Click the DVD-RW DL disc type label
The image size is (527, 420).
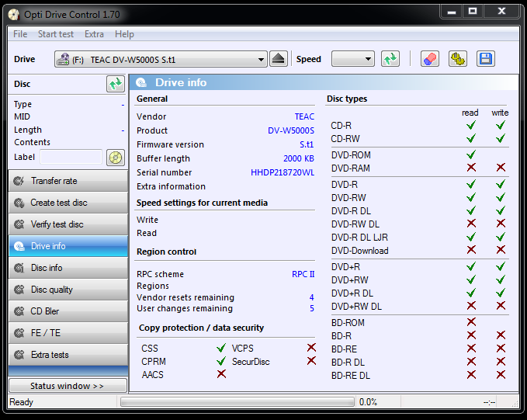pyautogui.click(x=355, y=224)
